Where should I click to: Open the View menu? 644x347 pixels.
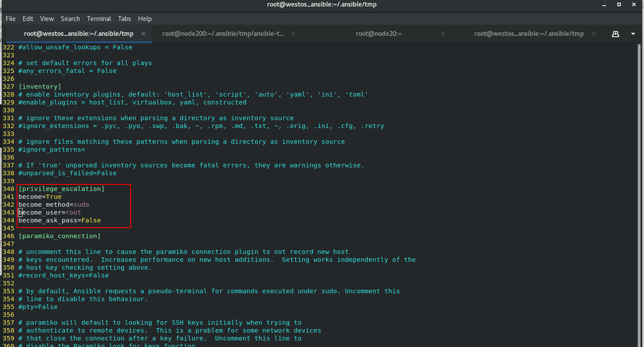pyautogui.click(x=47, y=19)
